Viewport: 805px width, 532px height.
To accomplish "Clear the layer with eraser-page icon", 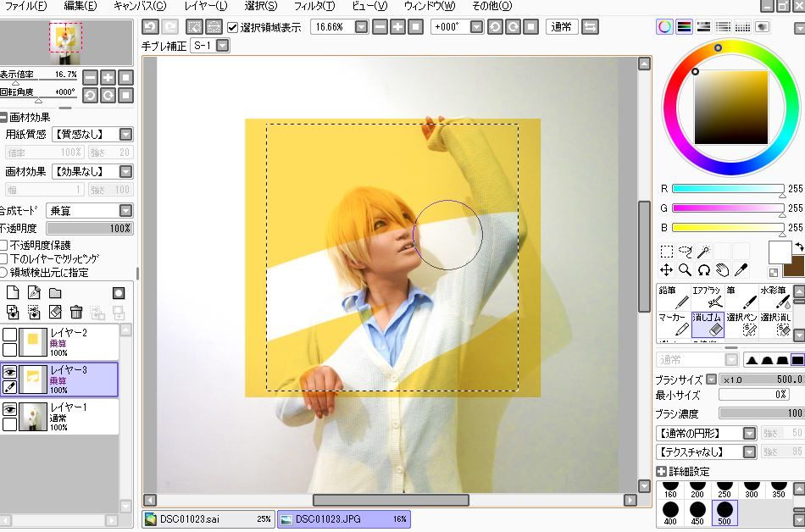I will pos(55,312).
